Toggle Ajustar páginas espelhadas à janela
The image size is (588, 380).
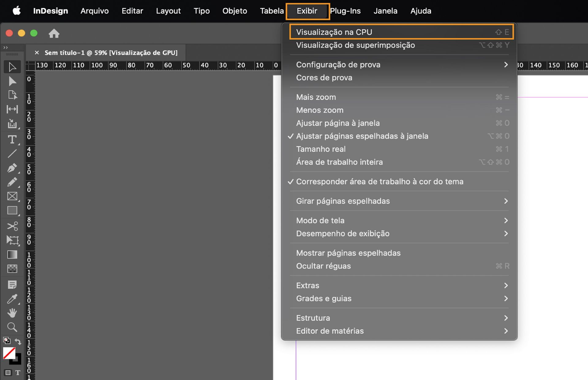point(362,136)
